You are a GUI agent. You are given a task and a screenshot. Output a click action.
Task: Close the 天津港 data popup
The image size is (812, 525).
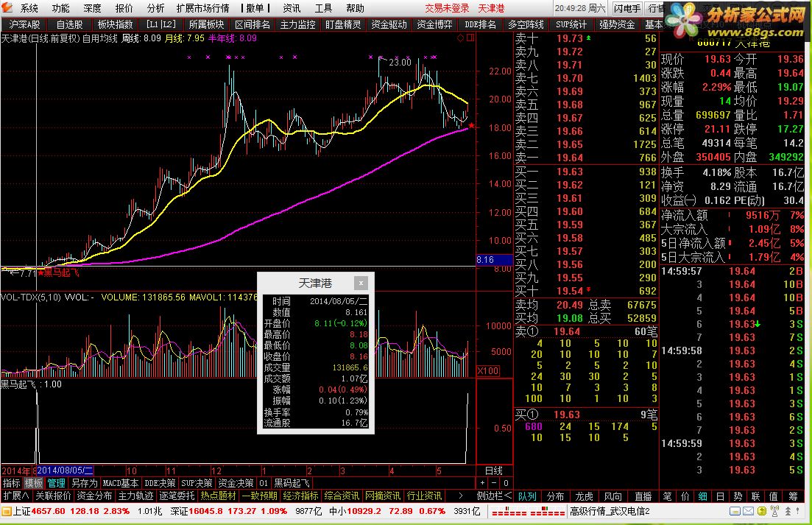point(361,283)
